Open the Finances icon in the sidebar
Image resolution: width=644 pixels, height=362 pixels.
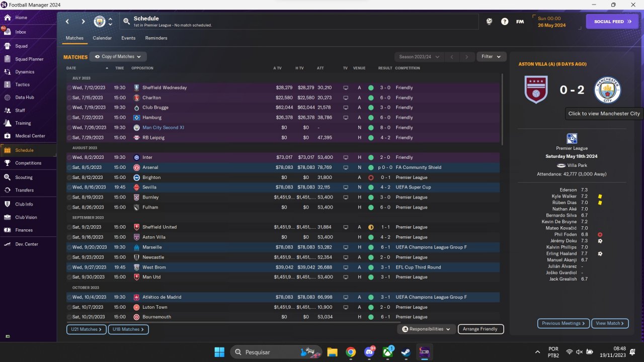point(7,230)
